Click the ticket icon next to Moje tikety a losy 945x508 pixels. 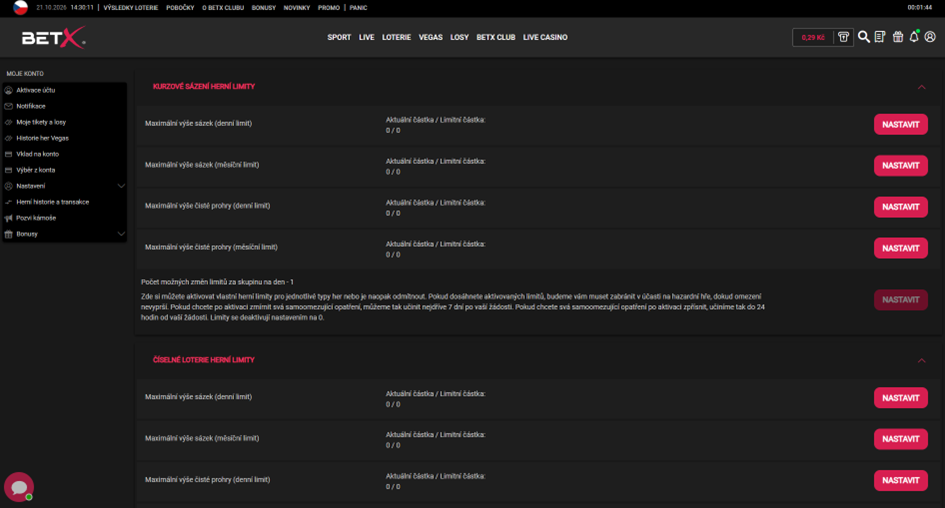click(8, 122)
